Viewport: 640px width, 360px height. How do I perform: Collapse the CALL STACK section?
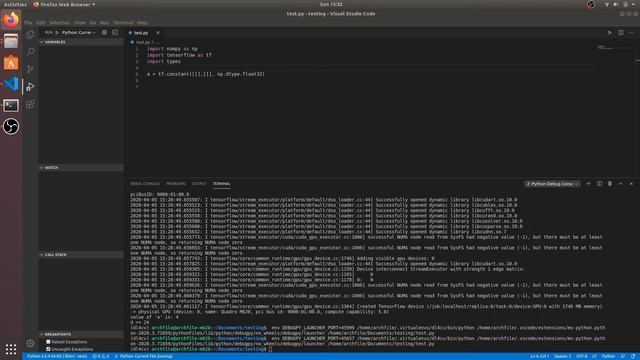[x=81, y=255]
